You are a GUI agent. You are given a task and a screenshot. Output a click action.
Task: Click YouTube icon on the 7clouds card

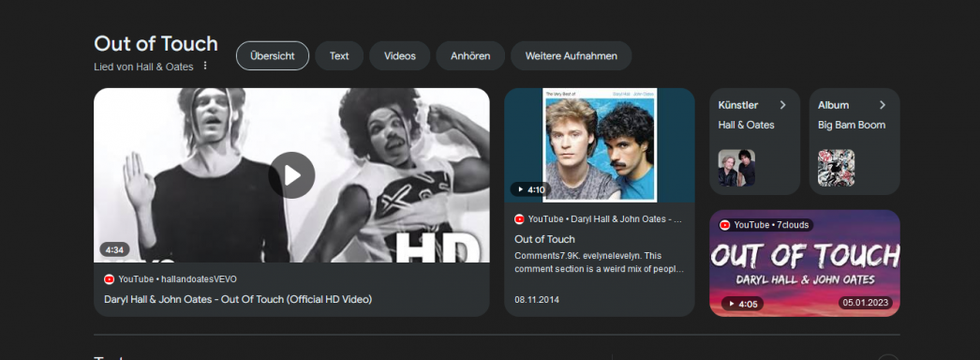click(725, 225)
